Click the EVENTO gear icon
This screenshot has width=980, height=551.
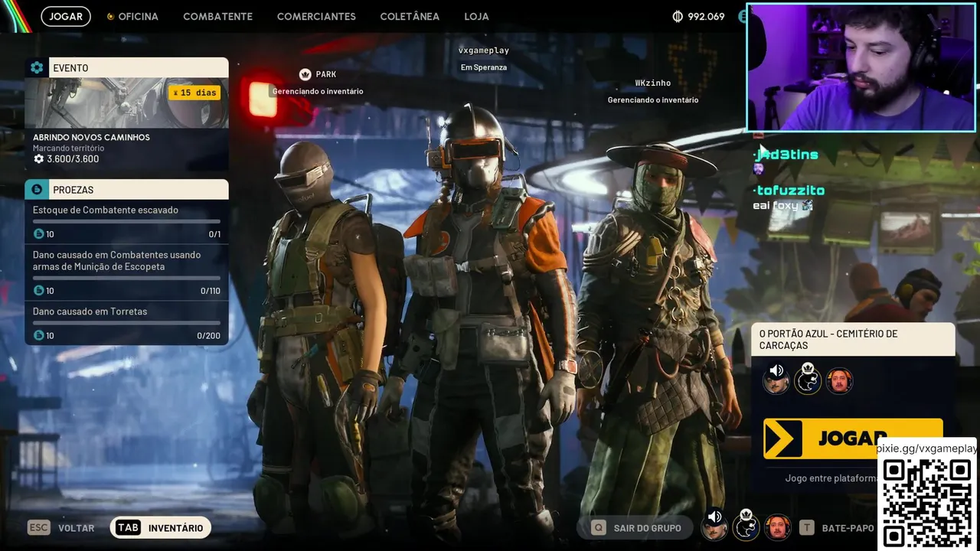pyautogui.click(x=37, y=67)
